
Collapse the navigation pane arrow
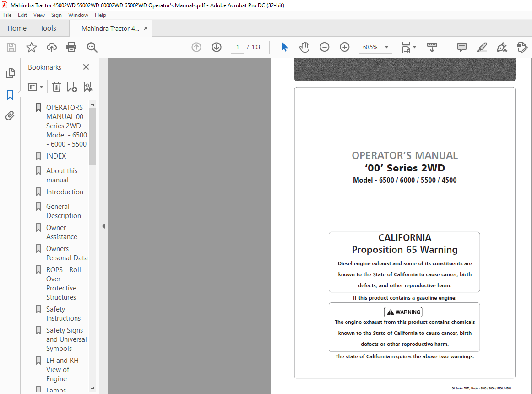(x=103, y=226)
